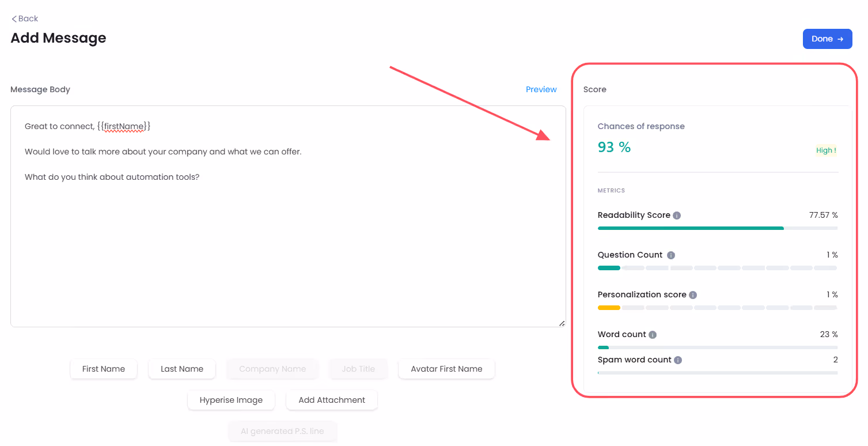
Task: Insert the Company Name variable
Action: click(272, 369)
